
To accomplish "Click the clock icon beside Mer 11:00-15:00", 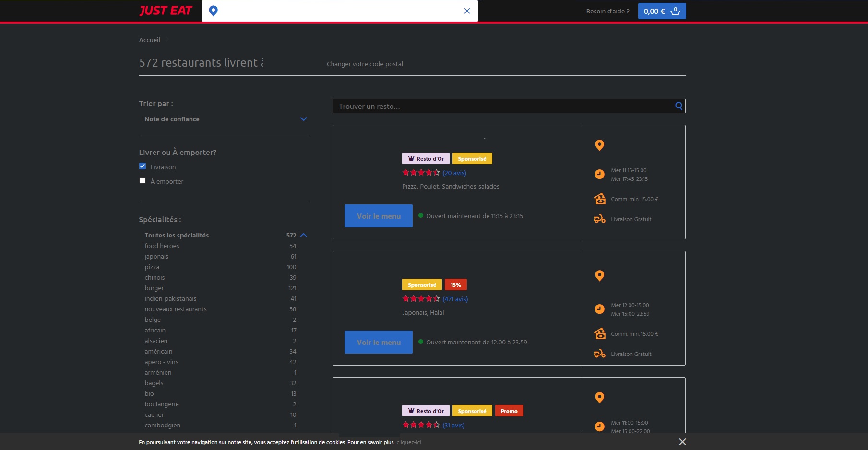I will pyautogui.click(x=599, y=426).
